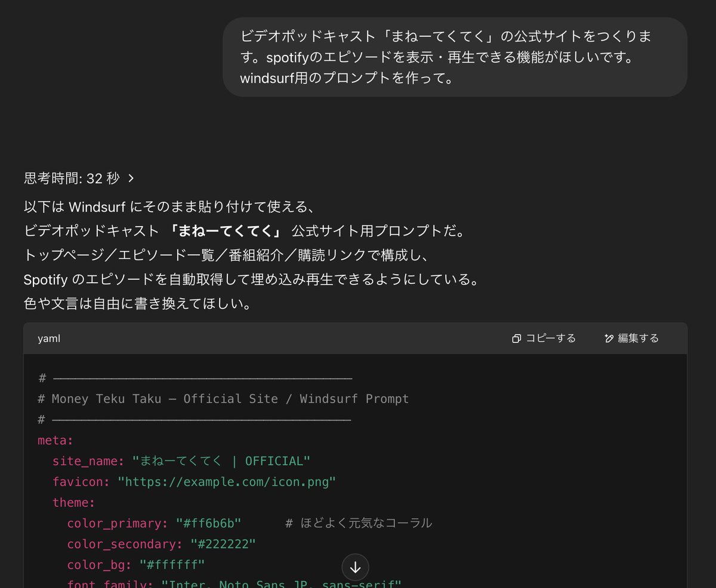716x588 pixels.
Task: Click the comment ほどよく元気なコーラル
Action: [359, 523]
